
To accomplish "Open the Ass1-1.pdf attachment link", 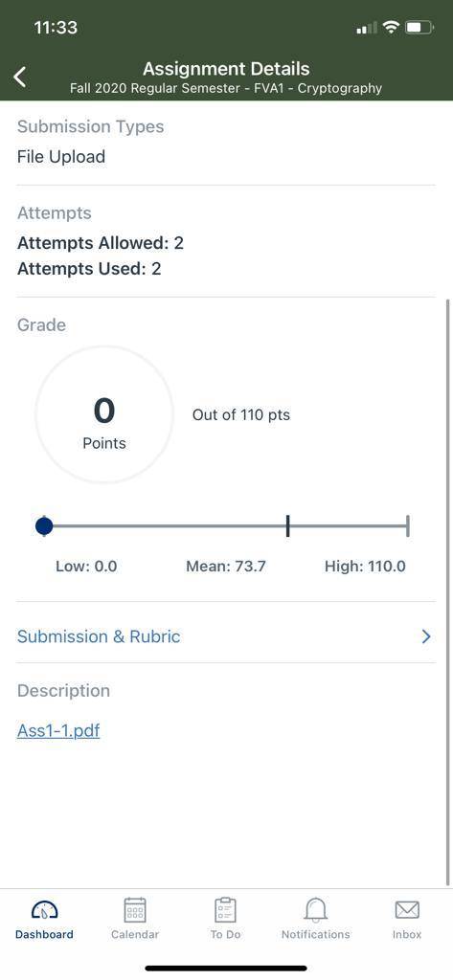I will pos(58,730).
